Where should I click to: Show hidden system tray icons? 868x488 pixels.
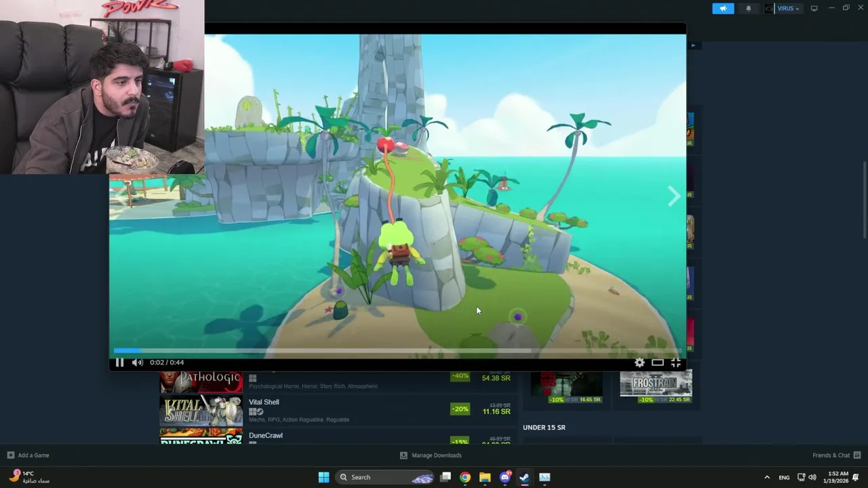coord(767,477)
